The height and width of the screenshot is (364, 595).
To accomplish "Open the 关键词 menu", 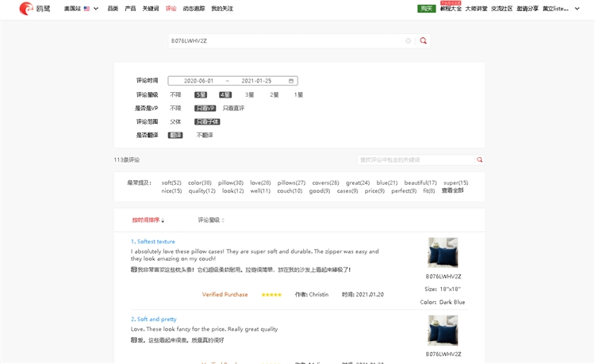I will click(x=150, y=9).
